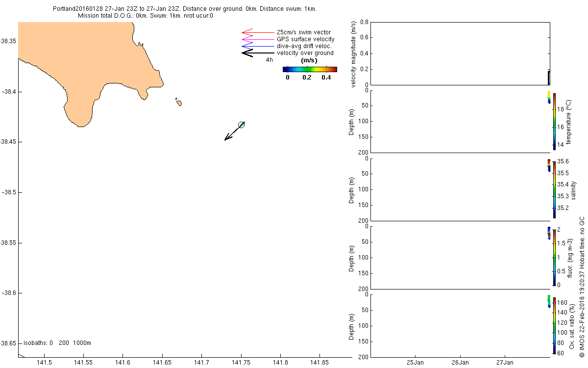Screen dimensions: 588x368
Task: Click the 0.4 tick on m/s colorbar
Action: click(x=326, y=77)
